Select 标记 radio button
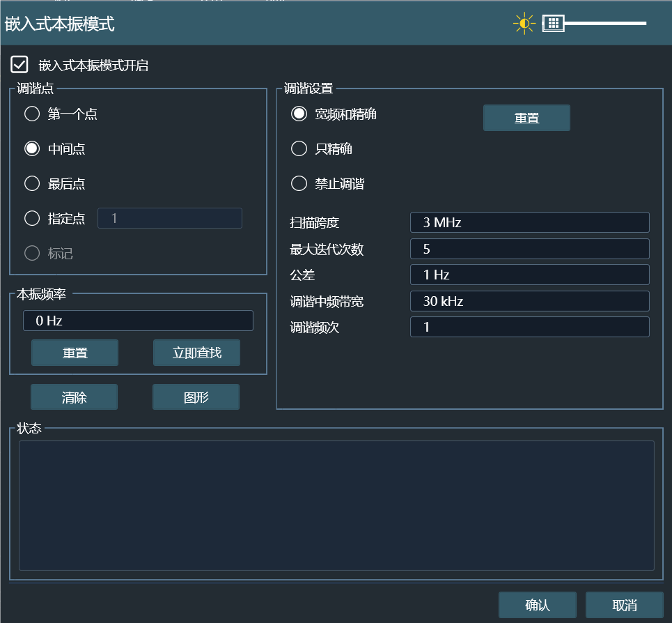 click(32, 253)
